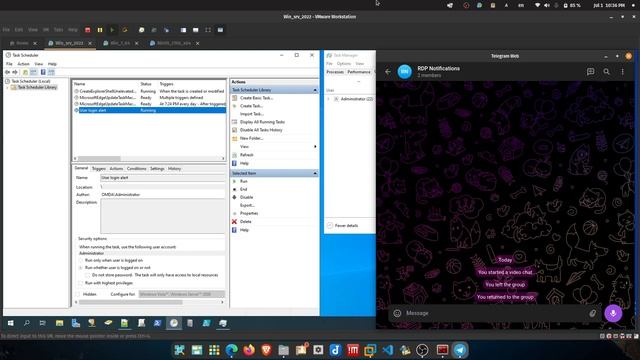This screenshot has width=640, height=360.
Task: Click Disable All Tasks History
Action: click(261, 130)
